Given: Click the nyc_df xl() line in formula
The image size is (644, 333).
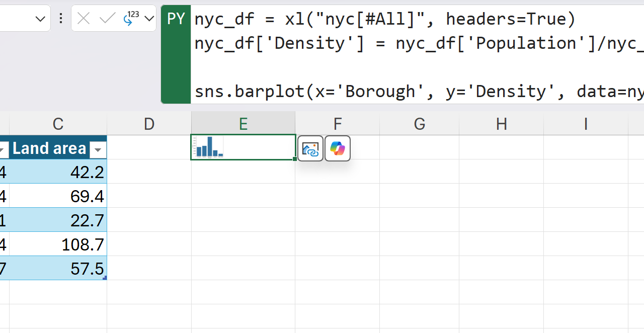Looking at the screenshot, I should point(385,19).
